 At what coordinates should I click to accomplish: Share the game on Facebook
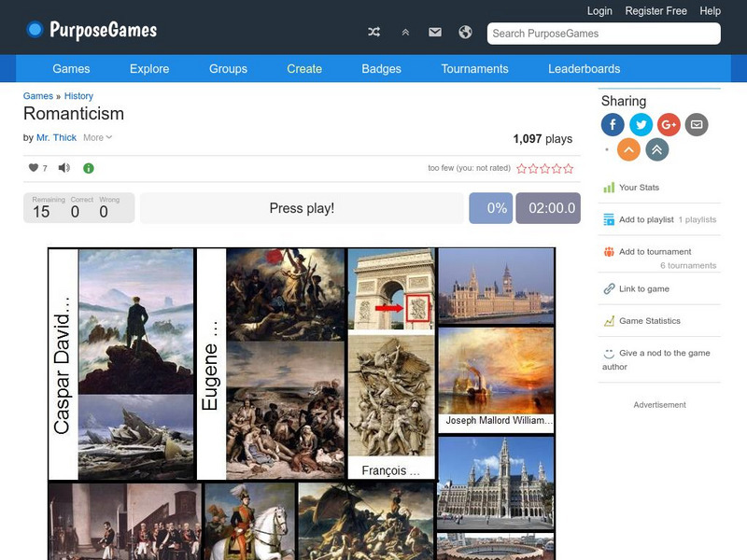611,123
